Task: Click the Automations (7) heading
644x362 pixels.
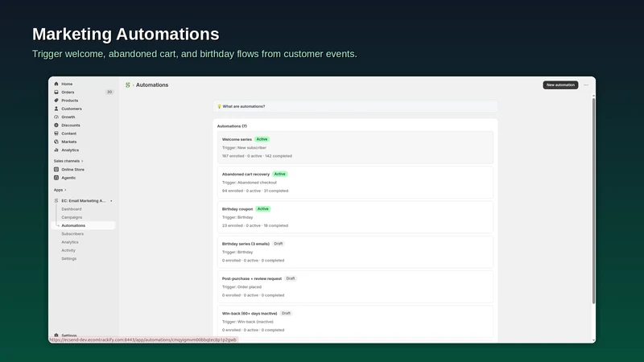Action: (x=232, y=126)
